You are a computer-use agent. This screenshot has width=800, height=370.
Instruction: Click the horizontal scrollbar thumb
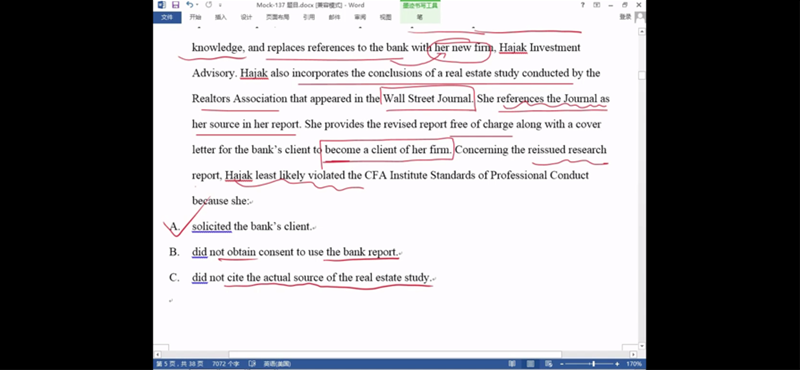[394, 354]
